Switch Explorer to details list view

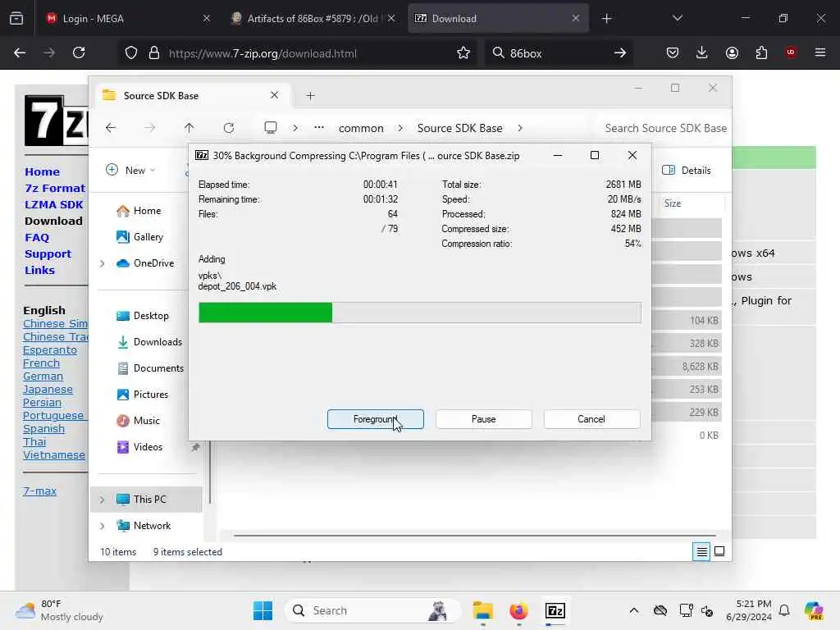pyautogui.click(x=701, y=551)
